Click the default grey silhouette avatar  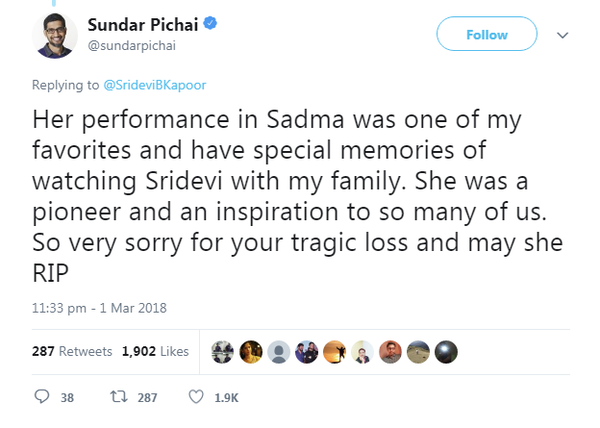click(x=279, y=352)
